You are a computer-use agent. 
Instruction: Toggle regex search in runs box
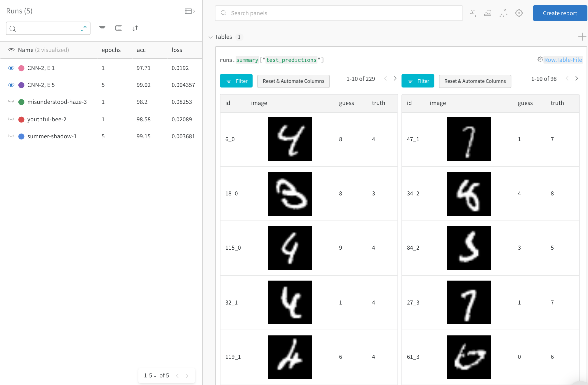(84, 28)
